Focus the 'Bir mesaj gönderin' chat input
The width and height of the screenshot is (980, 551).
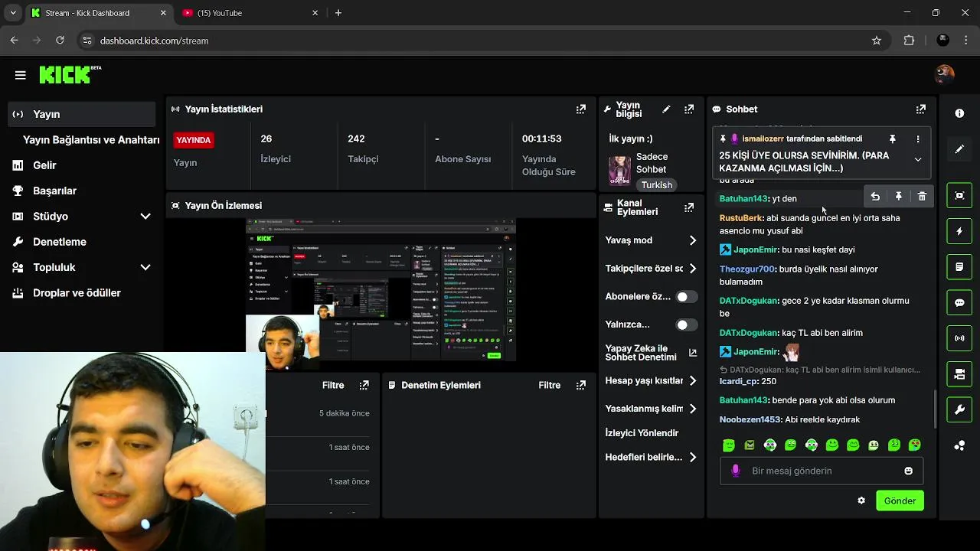coord(823,471)
